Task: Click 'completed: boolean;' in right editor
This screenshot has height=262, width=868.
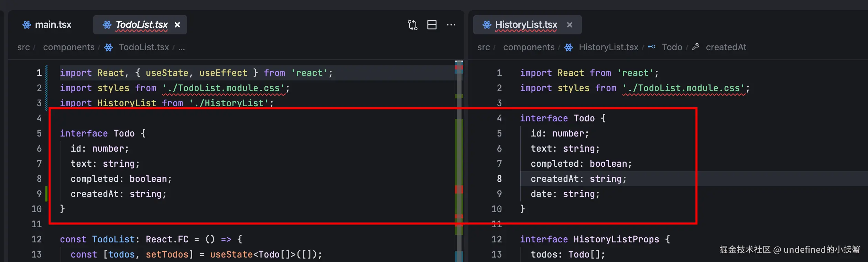Action: pos(581,164)
